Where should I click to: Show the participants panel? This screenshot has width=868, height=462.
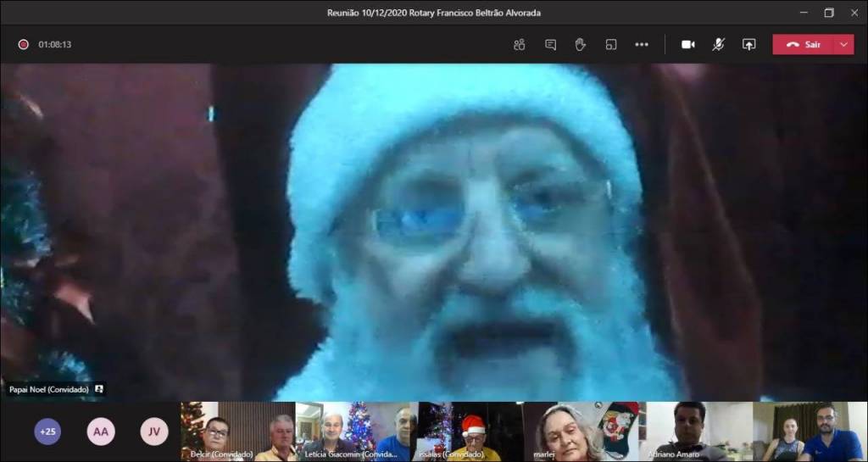[x=519, y=45]
